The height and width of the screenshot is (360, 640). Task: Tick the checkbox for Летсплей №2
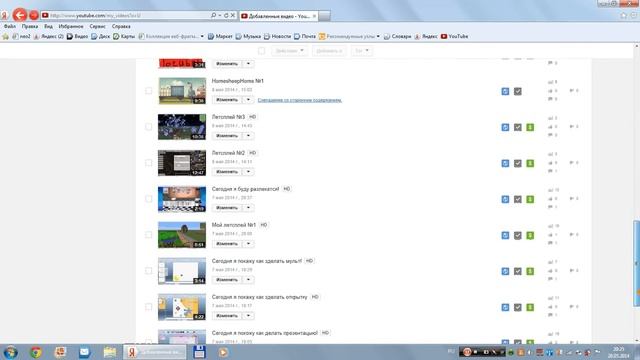pos(149,163)
